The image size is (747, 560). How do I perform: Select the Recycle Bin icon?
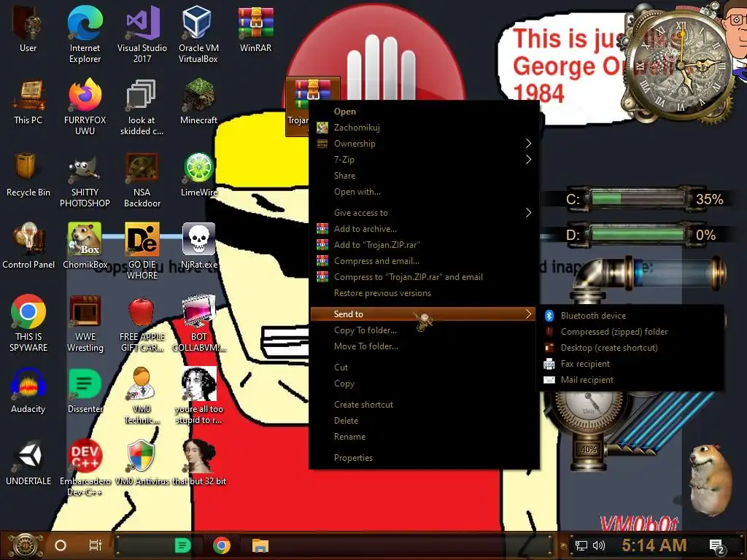28,174
